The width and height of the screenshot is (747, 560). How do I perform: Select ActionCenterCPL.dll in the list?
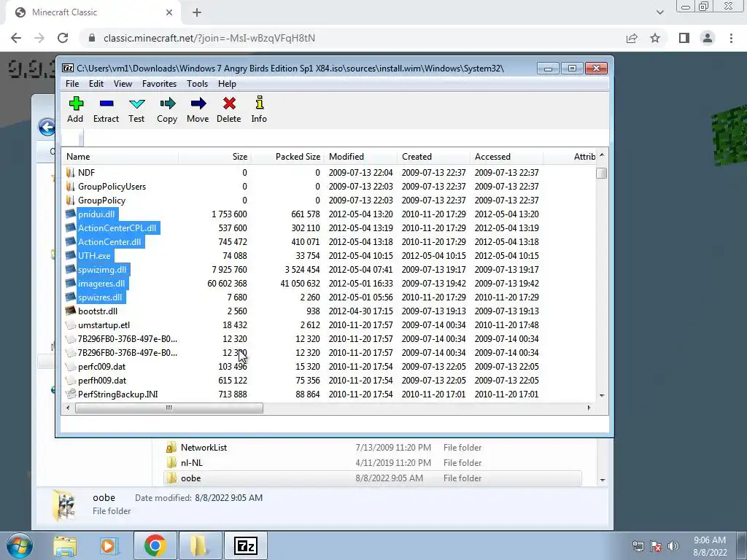point(117,228)
